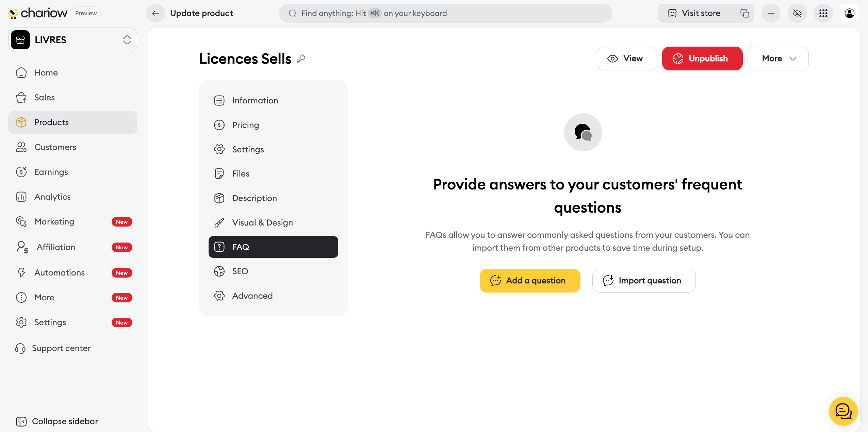The width and height of the screenshot is (868, 432).
Task: Click the copy store link icon
Action: click(x=745, y=13)
